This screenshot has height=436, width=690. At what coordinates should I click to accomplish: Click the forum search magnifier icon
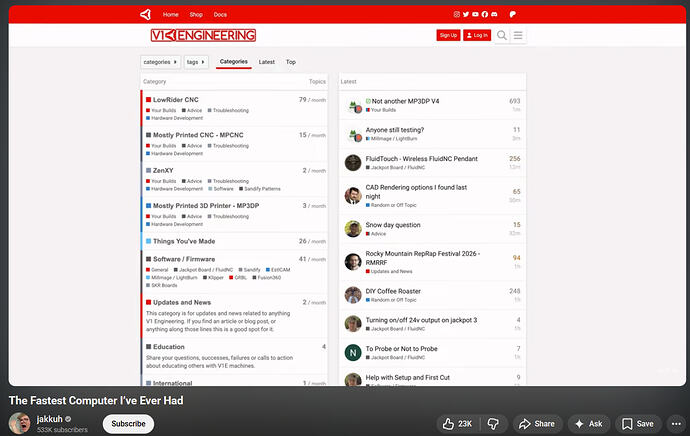[x=502, y=35]
